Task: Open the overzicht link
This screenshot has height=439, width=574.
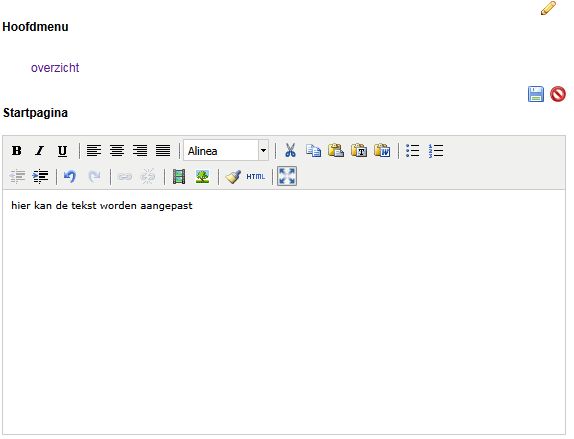Action: tap(55, 68)
